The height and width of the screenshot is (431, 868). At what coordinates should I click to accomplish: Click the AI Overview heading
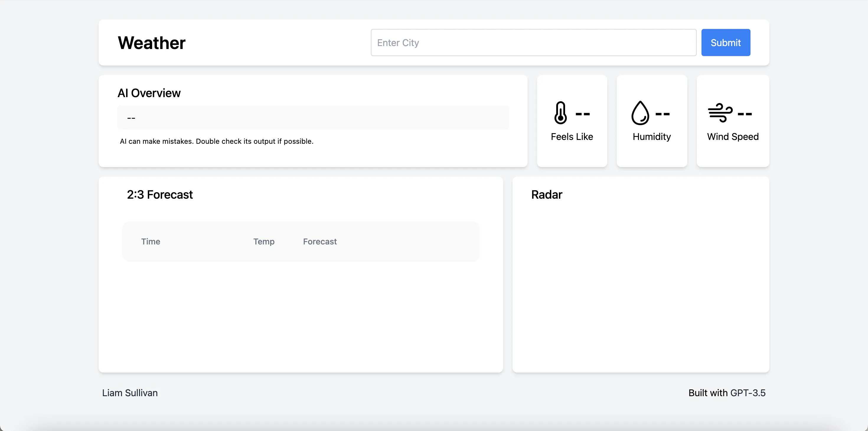coord(149,93)
